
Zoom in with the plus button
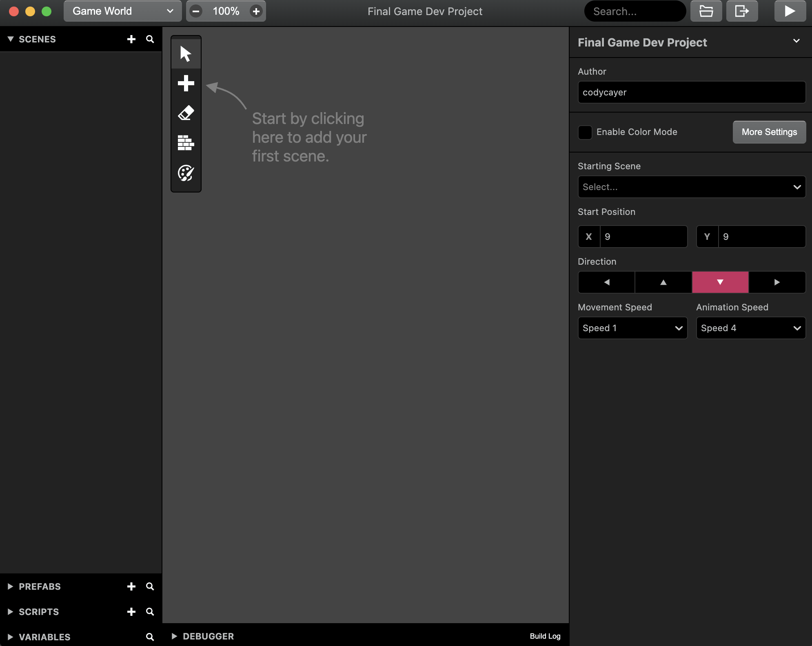[x=256, y=11]
